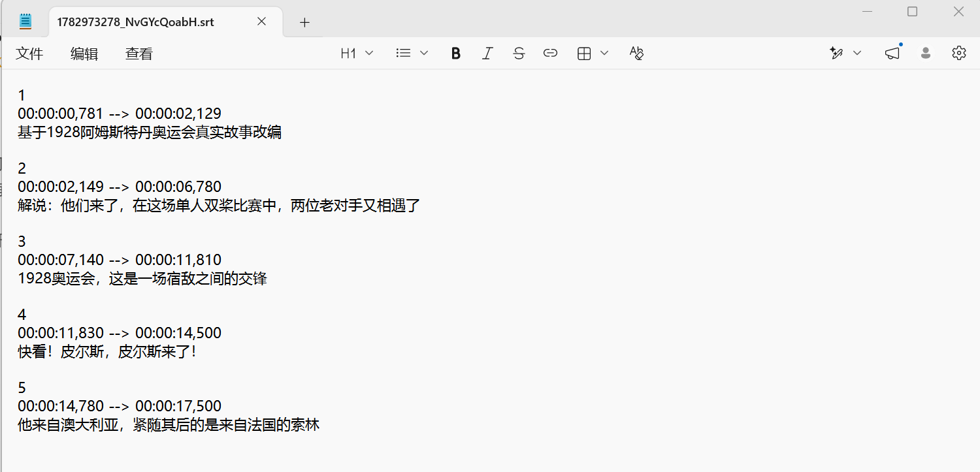Close the 1782973278_NvGYcQoabH.srt tab
The height and width of the screenshot is (472, 980).
(x=261, y=22)
